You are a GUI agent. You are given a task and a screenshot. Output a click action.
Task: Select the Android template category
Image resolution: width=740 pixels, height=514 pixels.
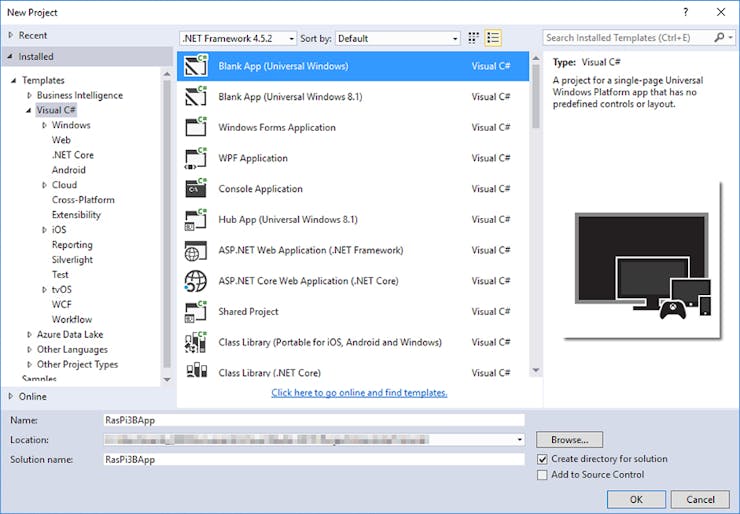(69, 170)
